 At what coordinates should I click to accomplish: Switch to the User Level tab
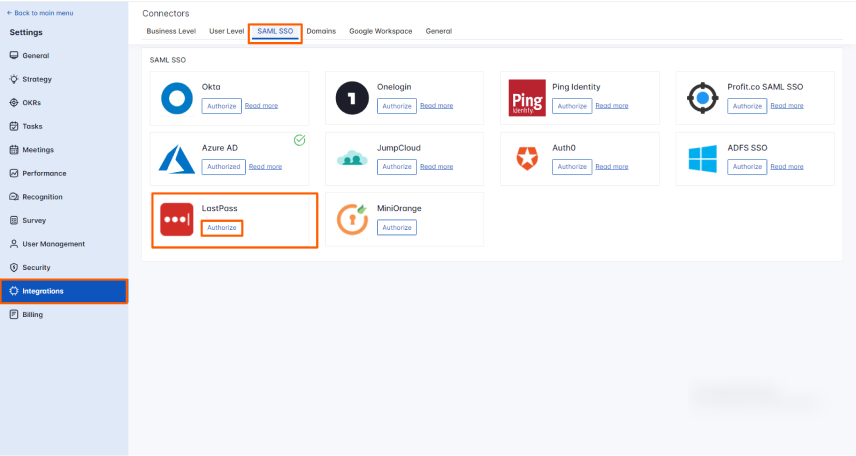[227, 31]
